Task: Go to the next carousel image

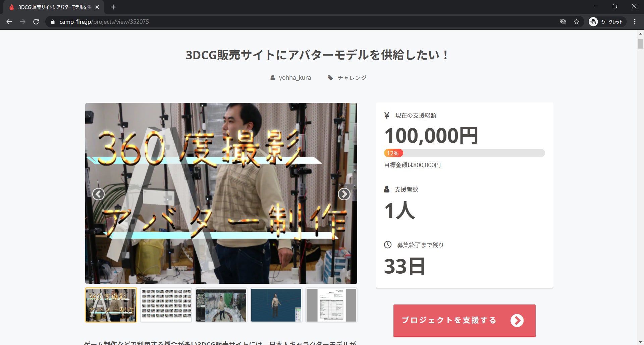Action: [344, 194]
